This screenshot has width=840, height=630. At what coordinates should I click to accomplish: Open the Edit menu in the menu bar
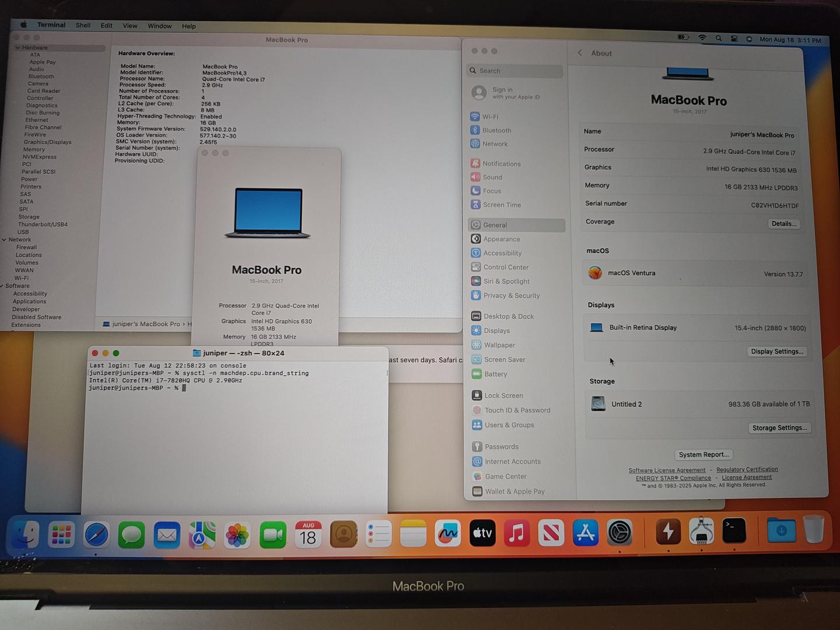[x=106, y=26]
